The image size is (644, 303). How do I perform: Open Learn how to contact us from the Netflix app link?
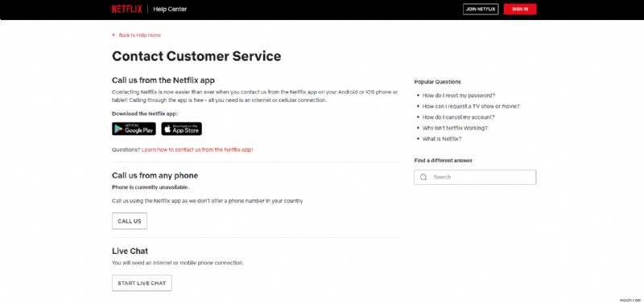pos(197,149)
